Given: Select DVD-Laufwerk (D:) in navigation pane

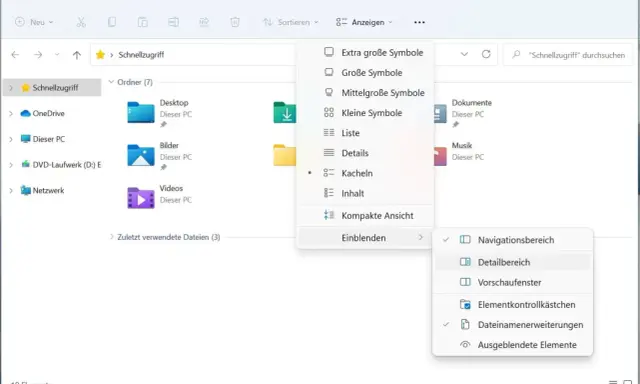Looking at the screenshot, I should coord(52,165).
